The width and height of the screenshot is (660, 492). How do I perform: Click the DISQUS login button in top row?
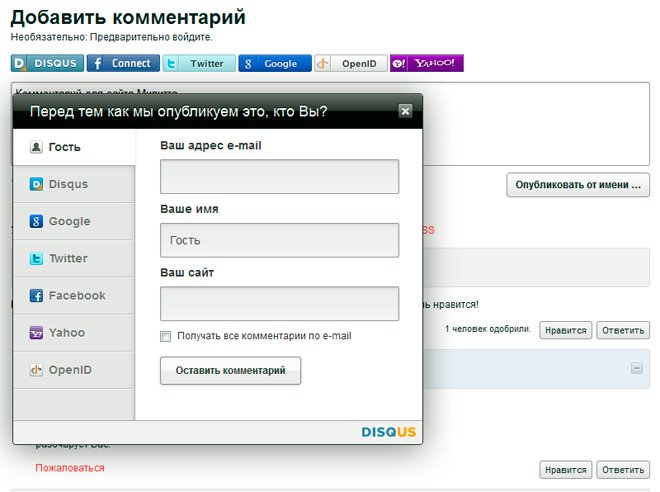click(x=47, y=63)
